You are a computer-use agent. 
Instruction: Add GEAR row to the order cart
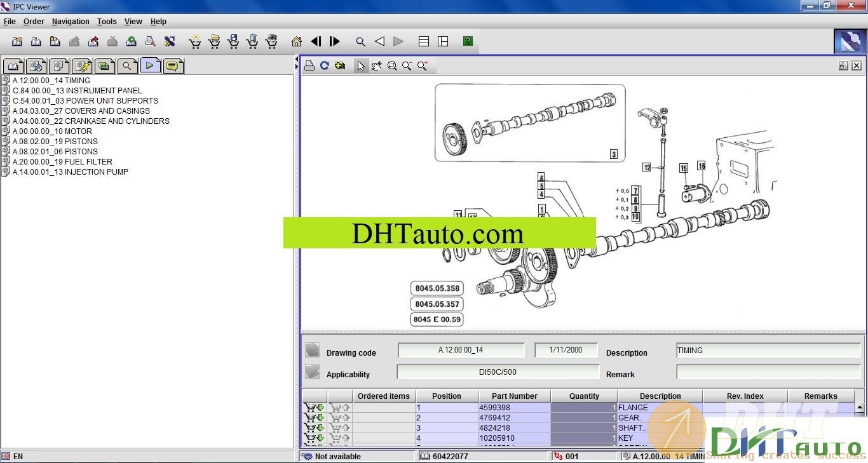(x=314, y=418)
